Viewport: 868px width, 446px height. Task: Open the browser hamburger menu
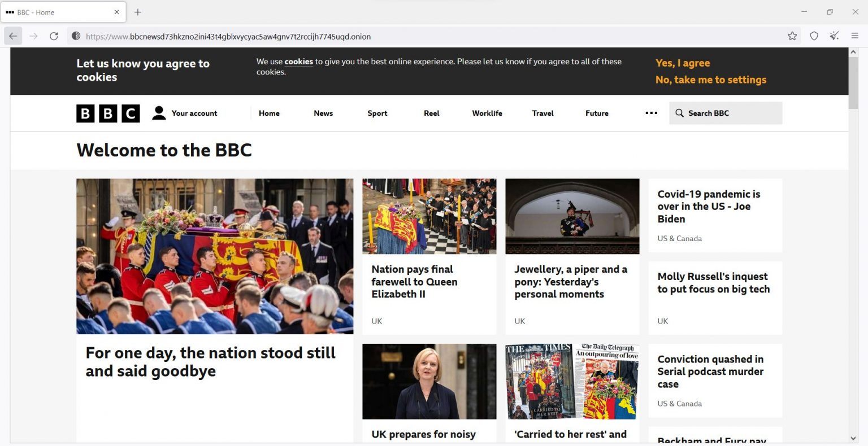click(854, 36)
